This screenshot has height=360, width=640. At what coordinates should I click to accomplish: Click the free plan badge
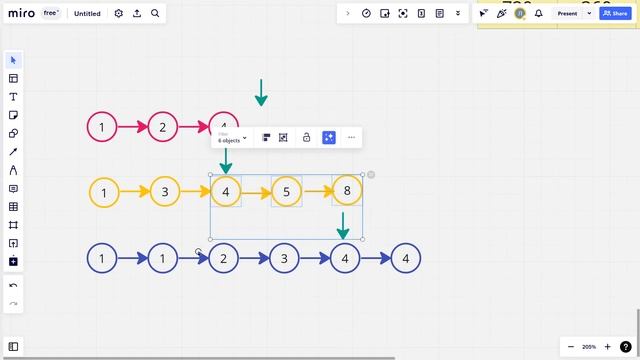click(51, 13)
